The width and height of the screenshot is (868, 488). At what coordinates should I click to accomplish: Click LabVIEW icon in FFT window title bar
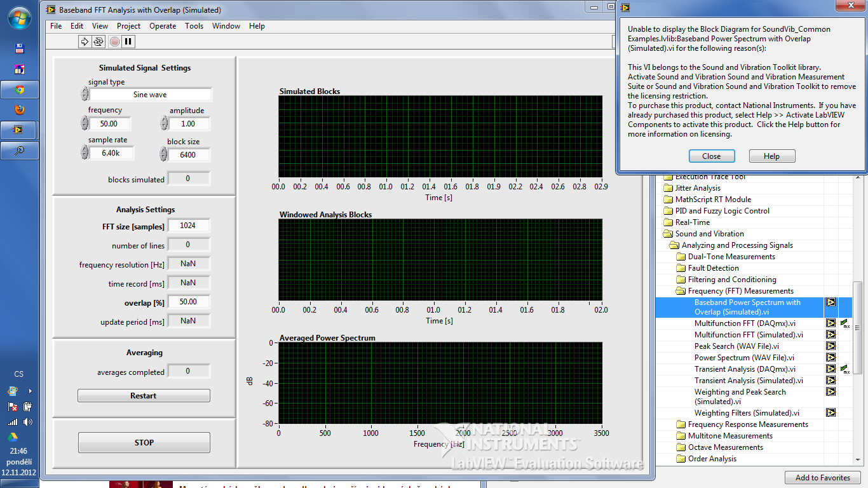pyautogui.click(x=51, y=10)
